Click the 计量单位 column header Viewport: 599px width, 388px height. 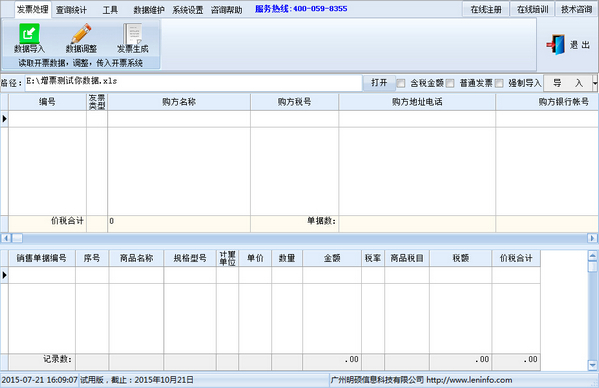227,258
